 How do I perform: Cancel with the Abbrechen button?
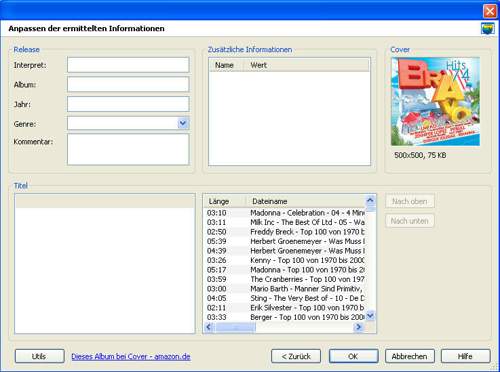click(x=410, y=356)
